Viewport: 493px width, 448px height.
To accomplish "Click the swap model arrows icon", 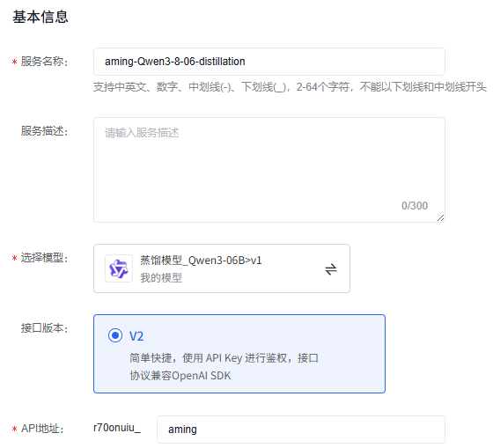I will pyautogui.click(x=331, y=269).
